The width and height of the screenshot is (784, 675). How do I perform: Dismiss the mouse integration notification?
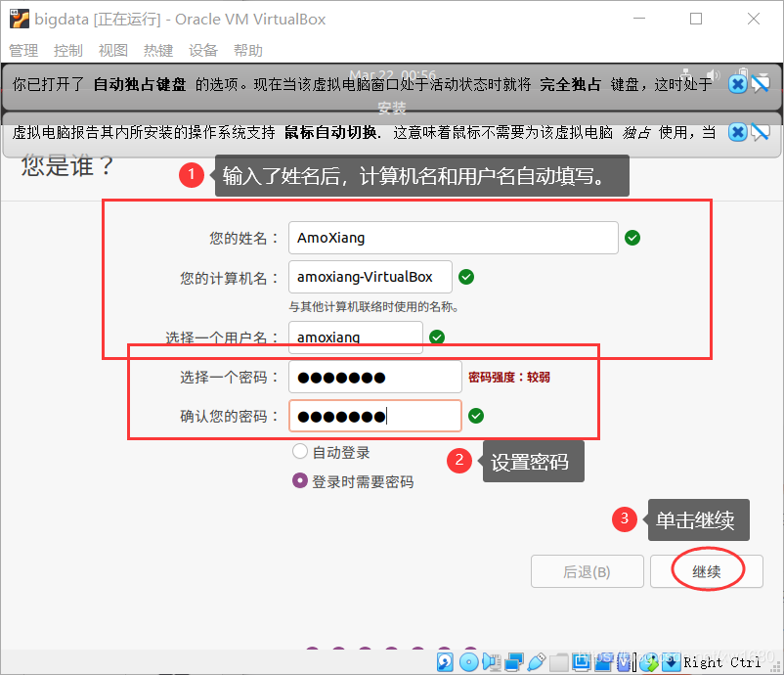[x=737, y=132]
